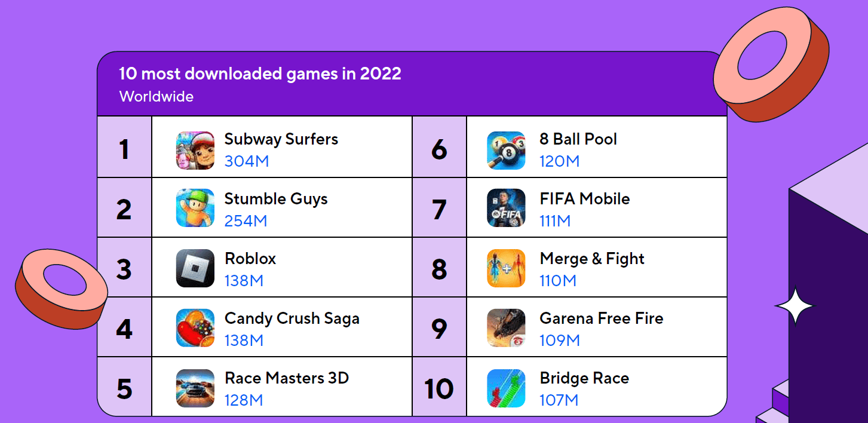Select the Merge & Fight title text

point(592,259)
